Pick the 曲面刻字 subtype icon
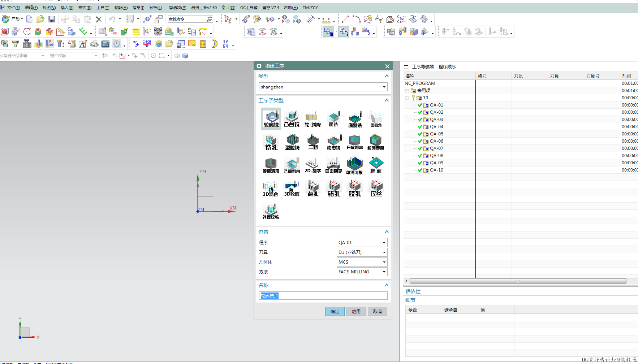Screen dimensions: 638x364 pos(333,165)
